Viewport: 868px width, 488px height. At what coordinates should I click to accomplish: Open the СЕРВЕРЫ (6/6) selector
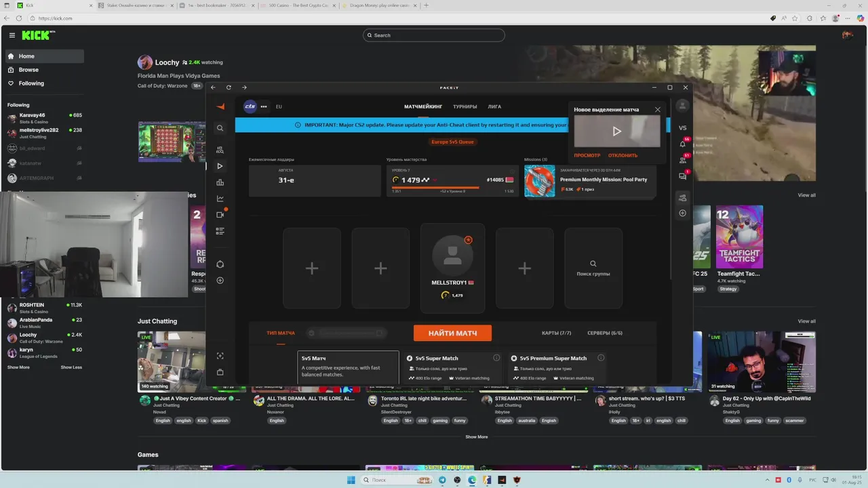(605, 333)
